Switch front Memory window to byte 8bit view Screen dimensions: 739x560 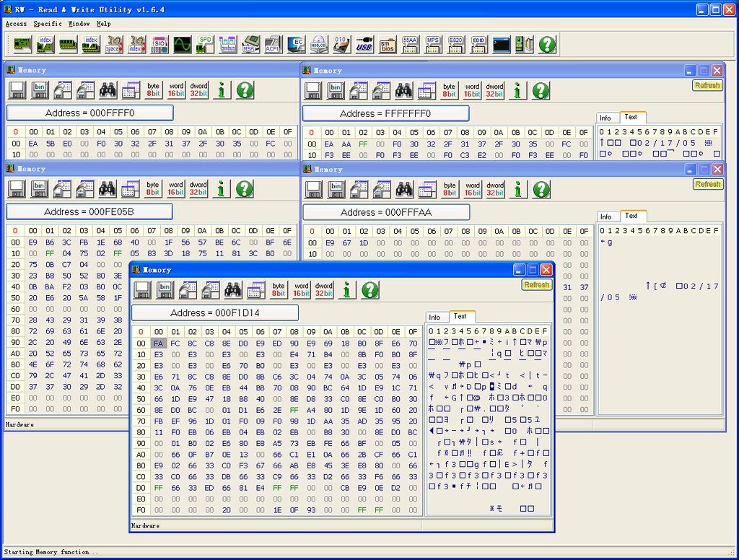point(279,289)
